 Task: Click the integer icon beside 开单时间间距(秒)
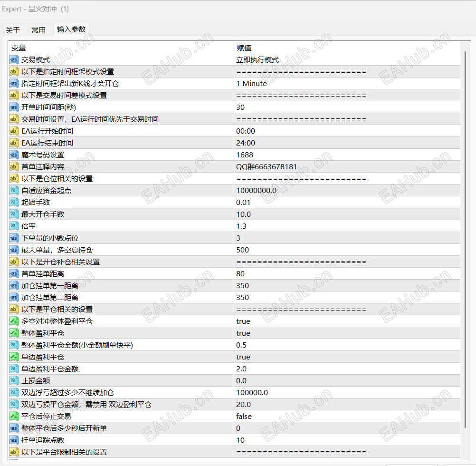(x=14, y=107)
